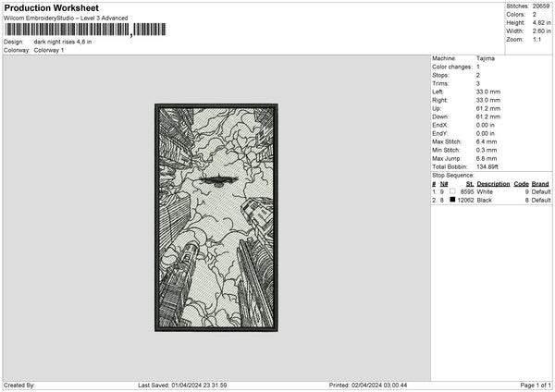Click the Max Jump value 6.8 mm
This screenshot has width=555, height=392.
tap(487, 158)
